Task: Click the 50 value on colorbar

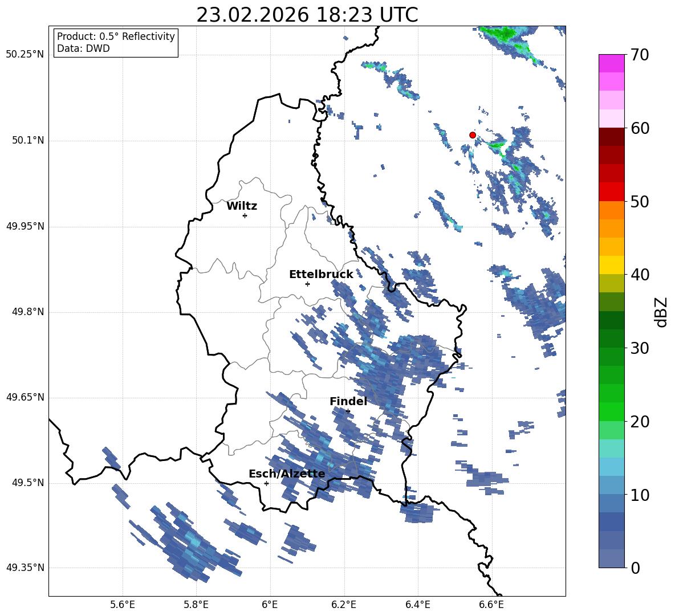Action: [640, 201]
